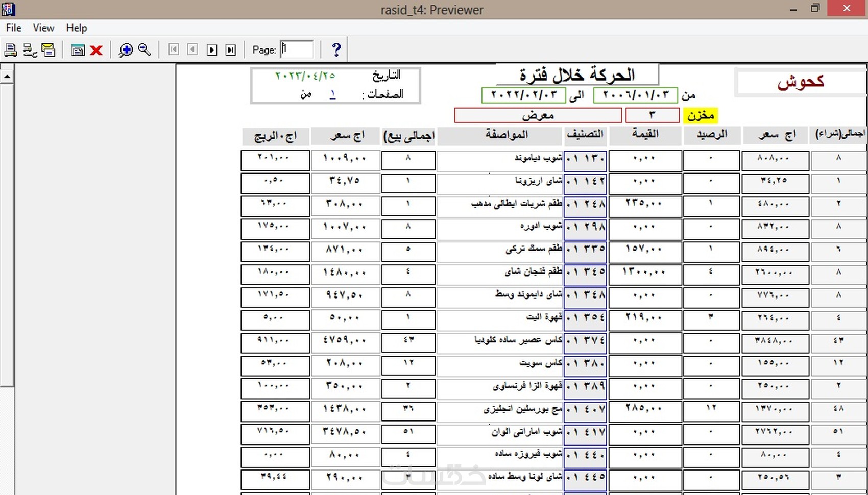Click the value cell ٢٨٥,٠٠
Viewport: 868px width, 495px height.
tap(645, 411)
